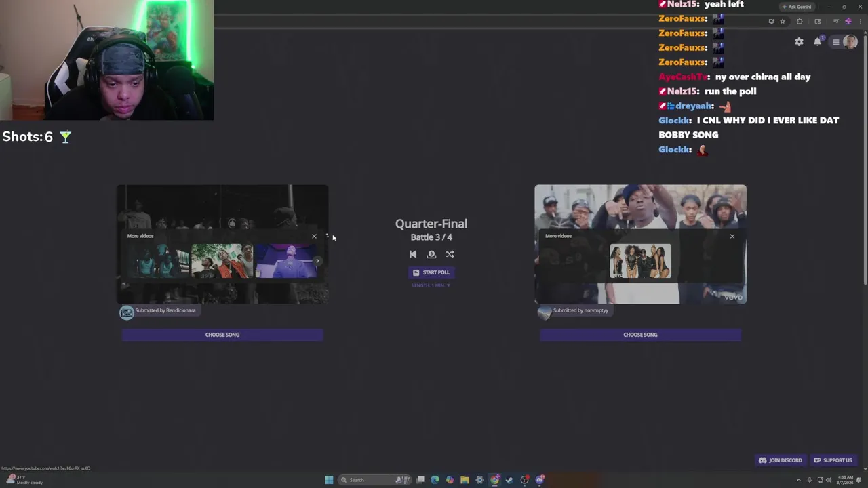Choose the song submitted by Bendicionara
Screen dimensions: 868x488
click(222, 335)
